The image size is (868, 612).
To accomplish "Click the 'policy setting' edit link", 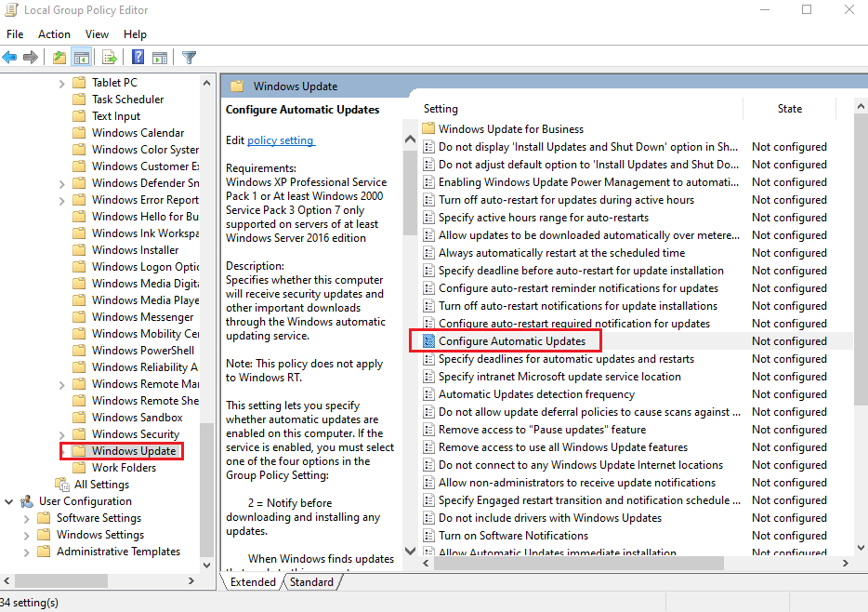I will tap(281, 140).
